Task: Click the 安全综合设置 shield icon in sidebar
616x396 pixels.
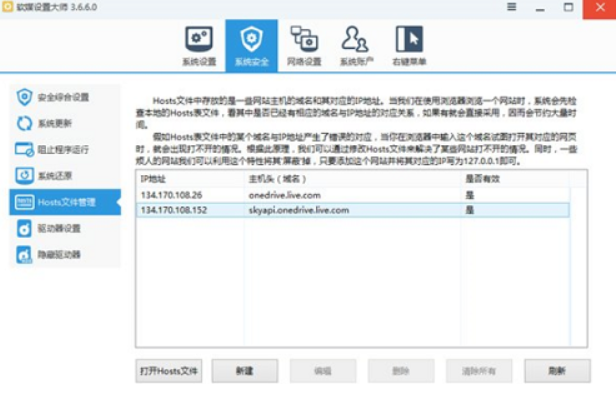Action: pos(24,97)
